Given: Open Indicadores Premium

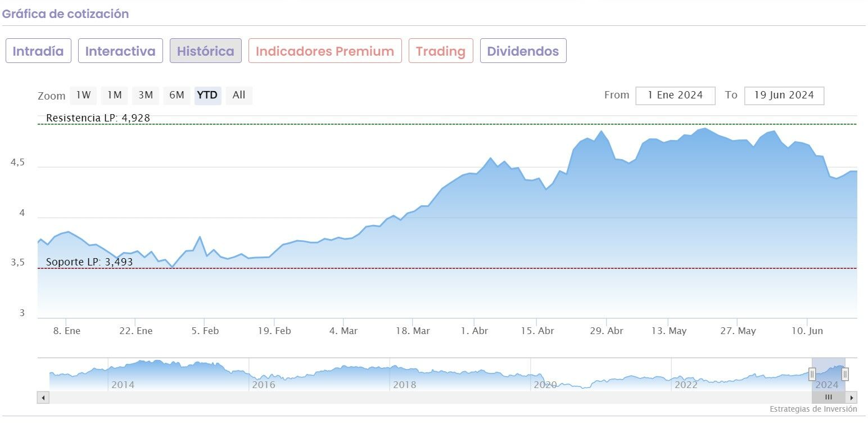Looking at the screenshot, I should [x=325, y=51].
